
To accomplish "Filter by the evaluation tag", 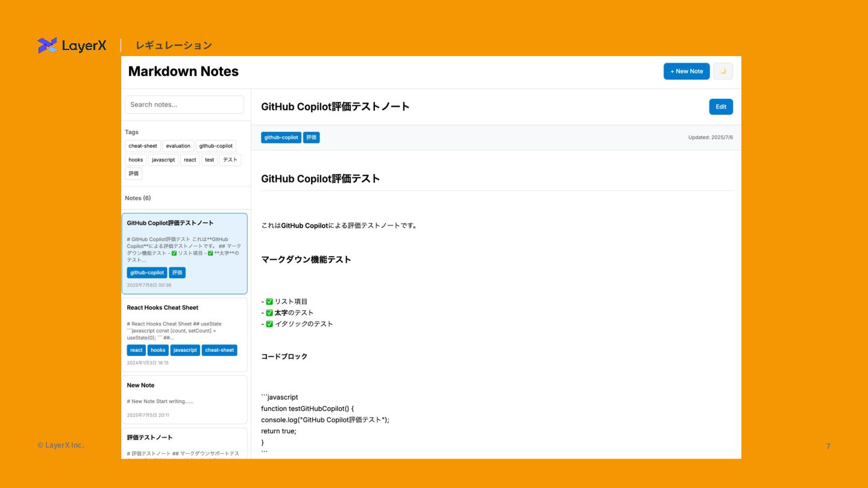I will 178,146.
